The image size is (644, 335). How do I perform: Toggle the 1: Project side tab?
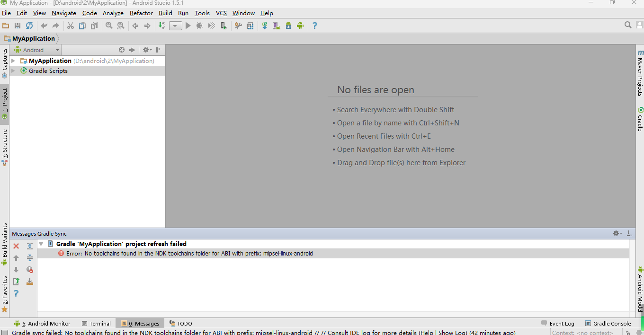click(5, 104)
